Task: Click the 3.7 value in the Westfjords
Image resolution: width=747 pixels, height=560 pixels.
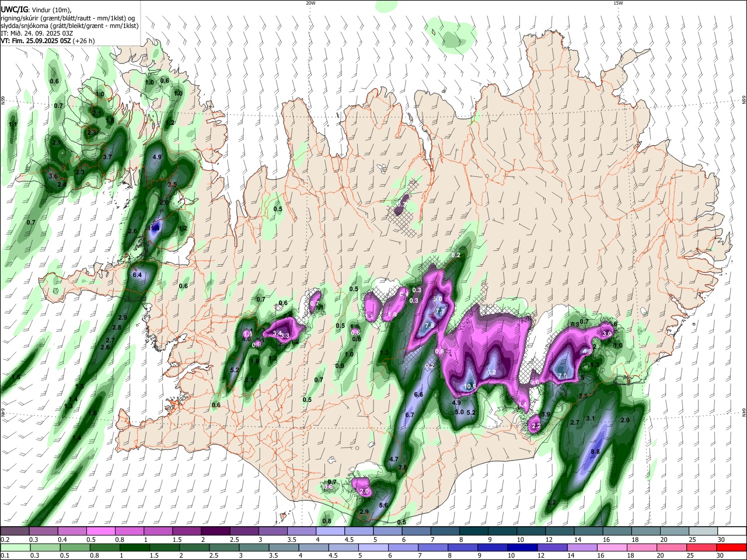Action: click(x=107, y=157)
